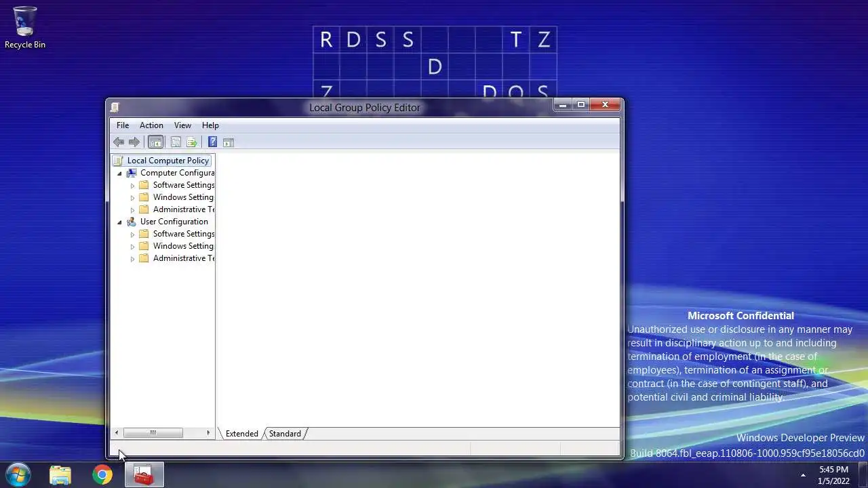Collapse the User Configuration node
Viewport: 868px width, 488px height.
pyautogui.click(x=119, y=222)
